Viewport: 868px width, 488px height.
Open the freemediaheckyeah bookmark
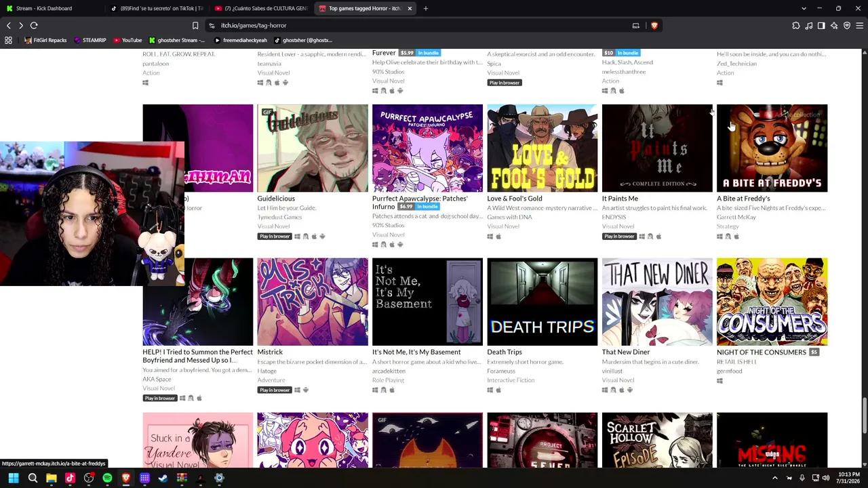click(x=240, y=40)
